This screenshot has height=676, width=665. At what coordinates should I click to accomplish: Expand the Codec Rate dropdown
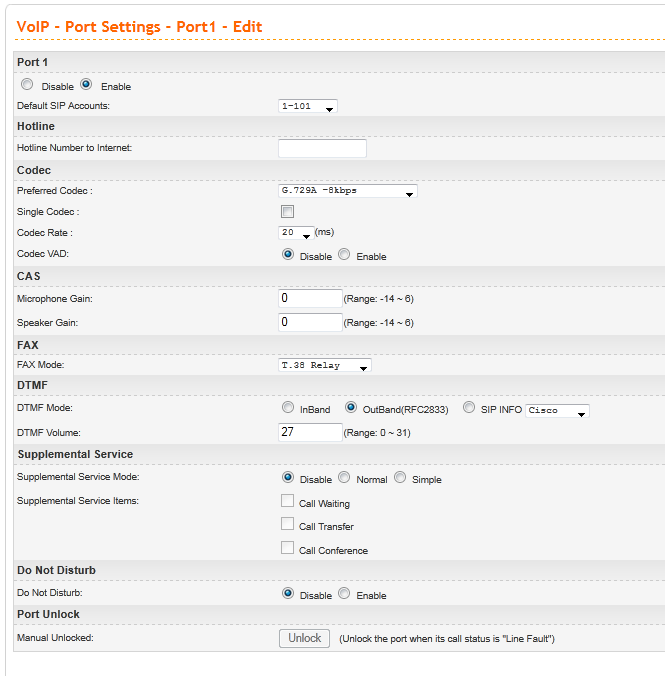pos(296,232)
